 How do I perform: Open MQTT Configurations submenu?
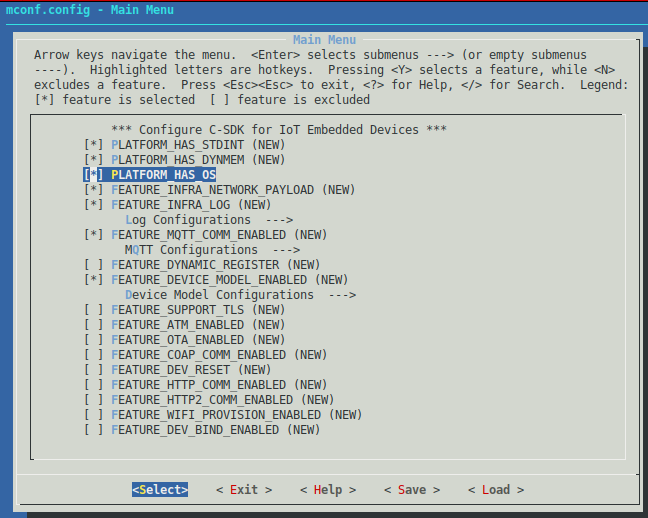coord(212,250)
